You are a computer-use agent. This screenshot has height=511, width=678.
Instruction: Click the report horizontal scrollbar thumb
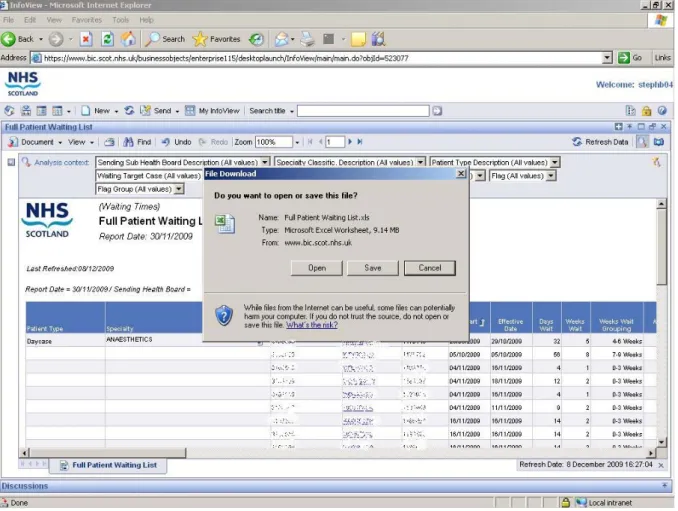108,453
